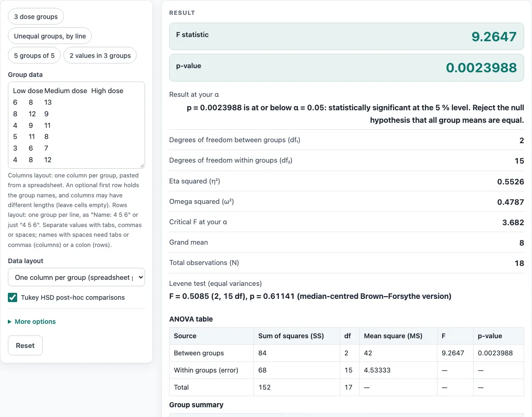Load the '5 groups of 5' example
The image size is (532, 417).
pyautogui.click(x=34, y=55)
